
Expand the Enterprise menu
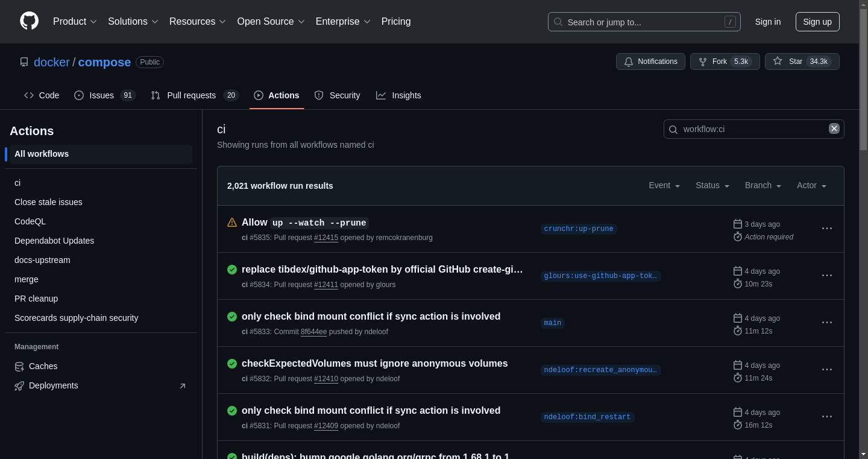[343, 22]
